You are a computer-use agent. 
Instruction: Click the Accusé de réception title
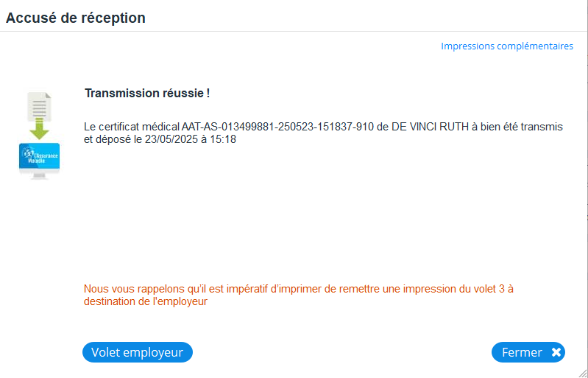[x=76, y=18]
